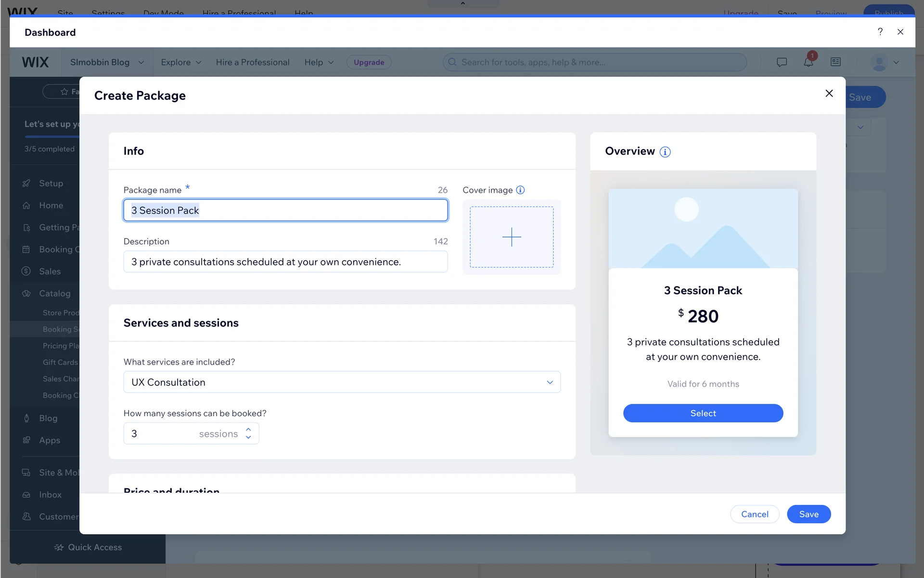924x578 pixels.
Task: Increase the sessions count with up arrow
Action: tap(248, 429)
